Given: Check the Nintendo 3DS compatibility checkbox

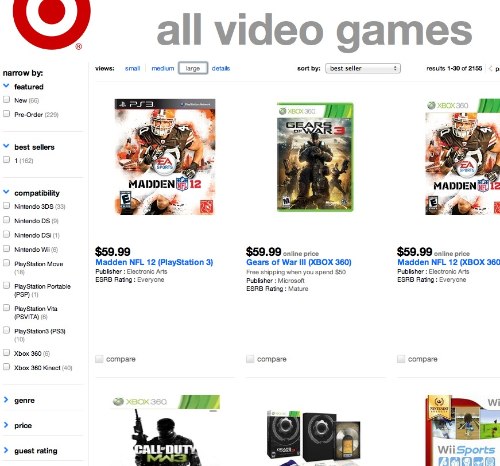Looking at the screenshot, I should click(x=6, y=205).
